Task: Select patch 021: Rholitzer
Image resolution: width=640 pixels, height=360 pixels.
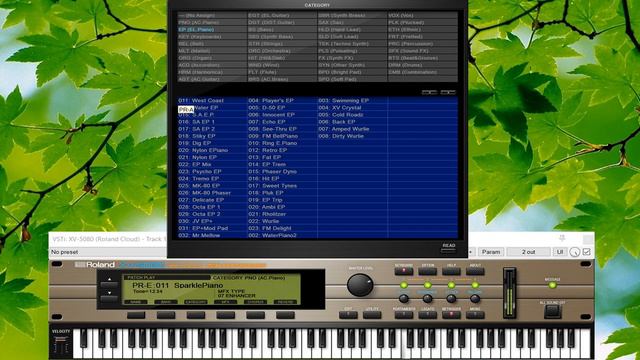Action: click(x=282, y=214)
